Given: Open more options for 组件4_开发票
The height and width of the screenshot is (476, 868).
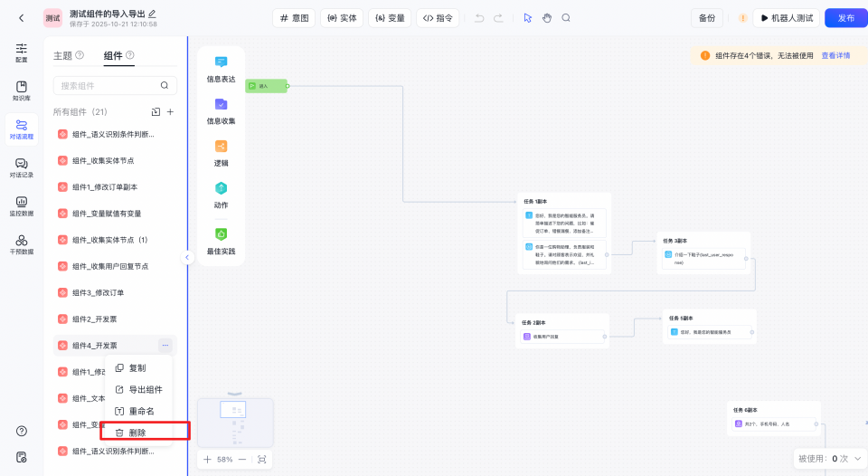Looking at the screenshot, I should [165, 345].
